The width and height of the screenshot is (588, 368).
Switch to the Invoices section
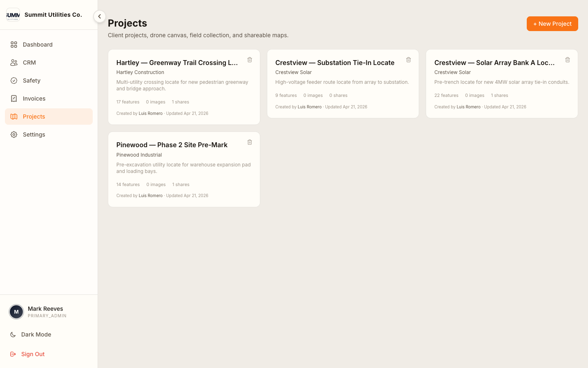(34, 99)
